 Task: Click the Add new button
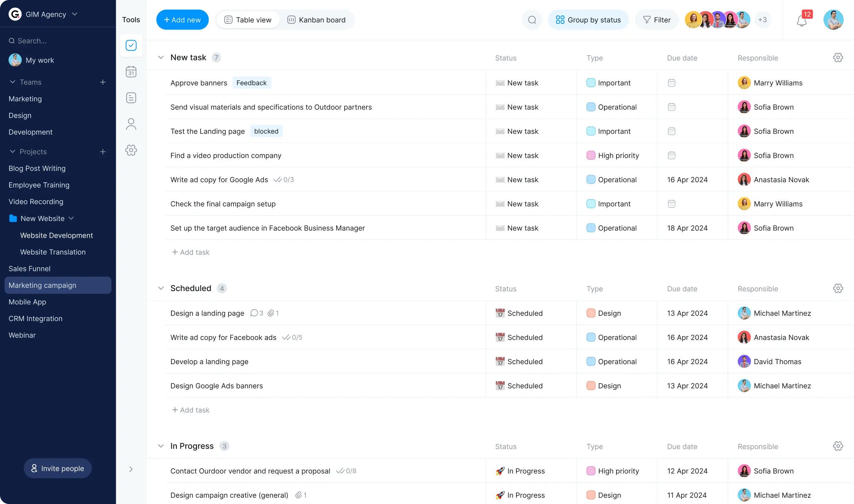pyautogui.click(x=182, y=20)
